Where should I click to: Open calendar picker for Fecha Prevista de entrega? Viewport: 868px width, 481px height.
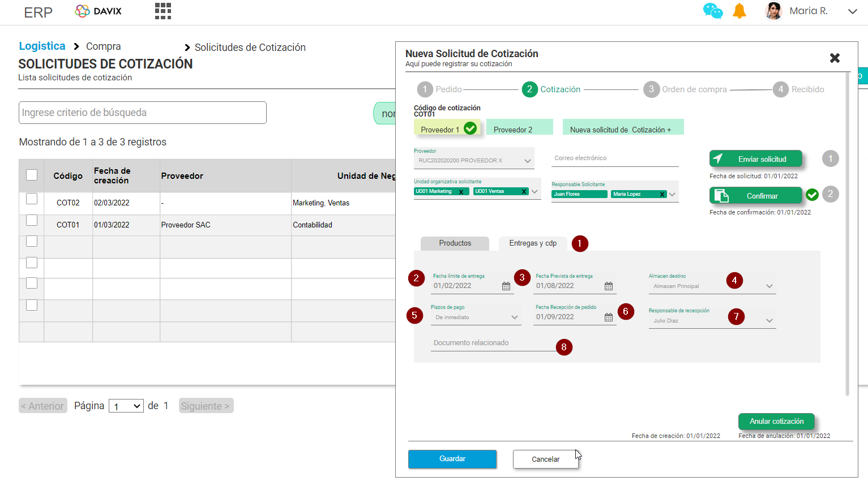[608, 286]
